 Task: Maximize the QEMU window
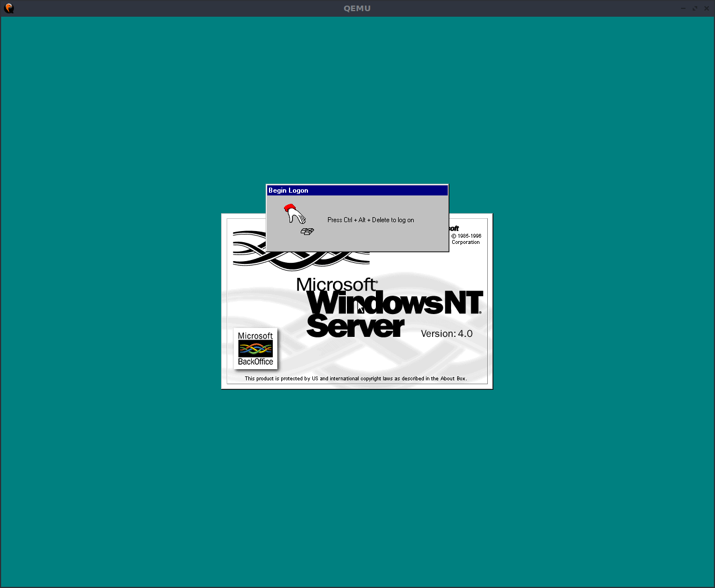[695, 8]
